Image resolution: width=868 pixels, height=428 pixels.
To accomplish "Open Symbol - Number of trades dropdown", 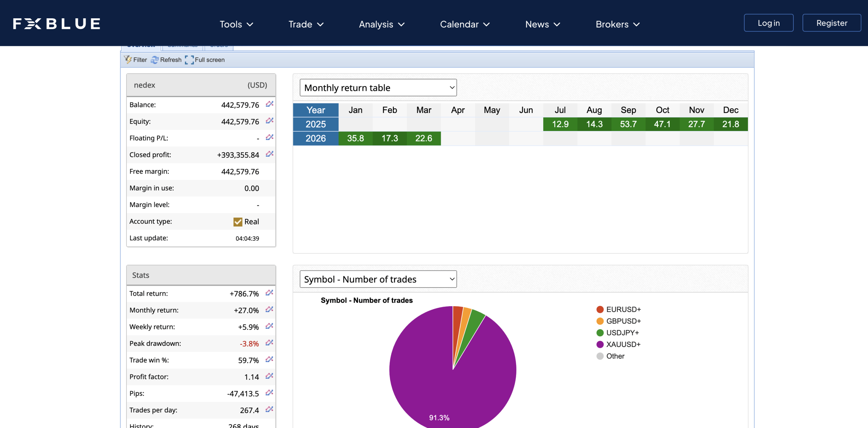I will tap(378, 279).
